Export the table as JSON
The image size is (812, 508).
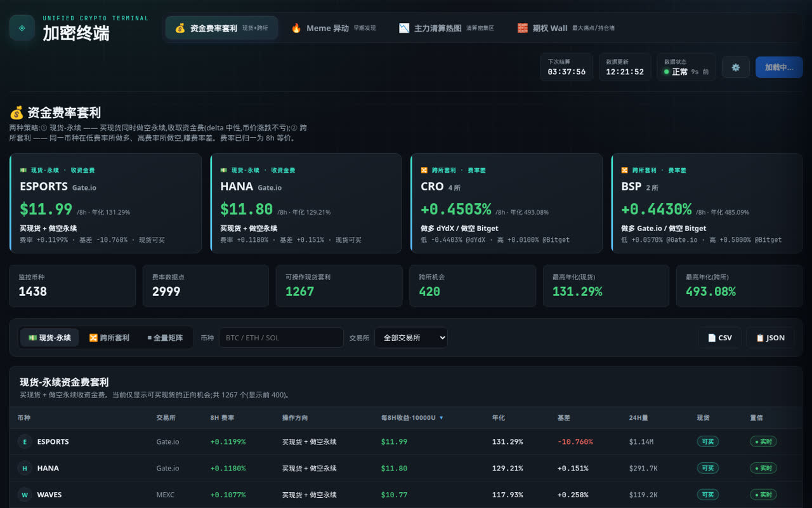770,338
